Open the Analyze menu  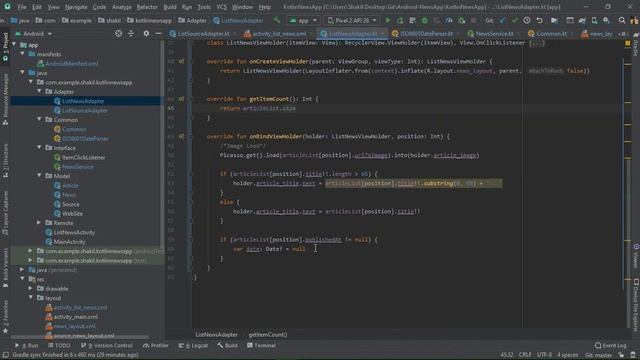click(x=122, y=7)
